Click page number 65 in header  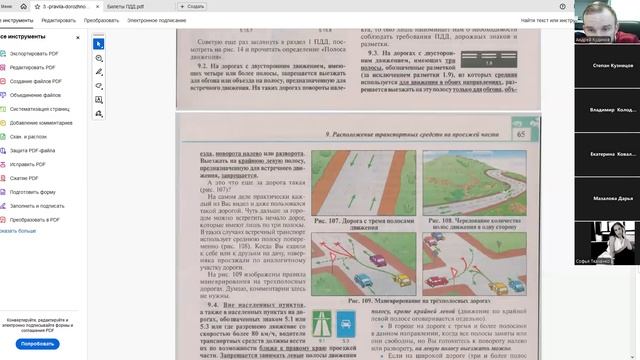(521, 134)
